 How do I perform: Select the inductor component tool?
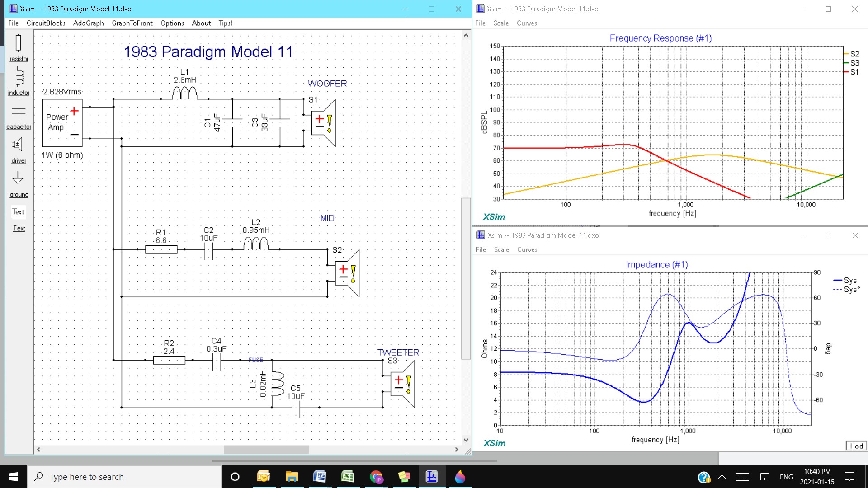[19, 81]
